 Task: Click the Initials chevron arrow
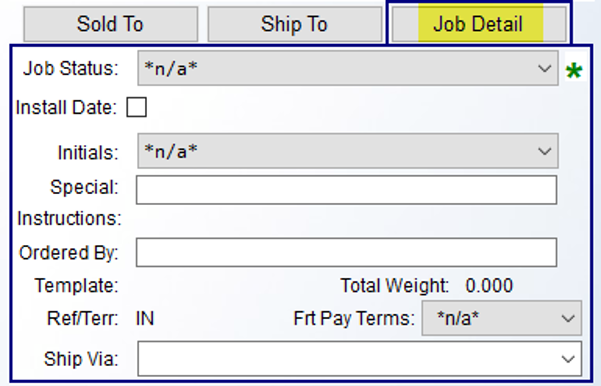coord(544,151)
